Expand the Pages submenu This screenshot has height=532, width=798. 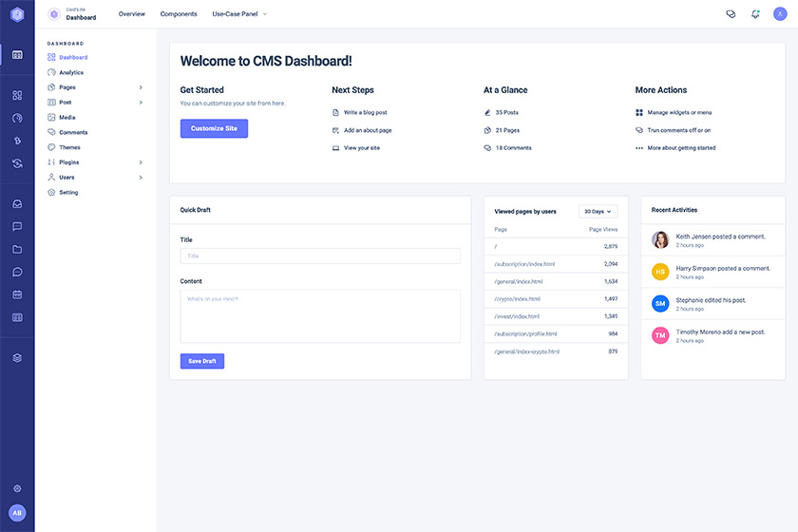95,87
